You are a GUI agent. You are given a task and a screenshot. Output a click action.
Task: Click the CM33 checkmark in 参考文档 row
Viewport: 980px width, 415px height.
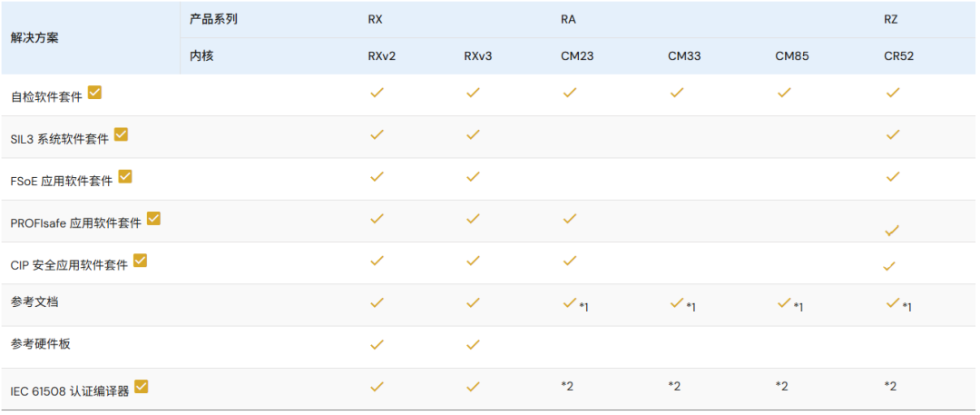[676, 302]
